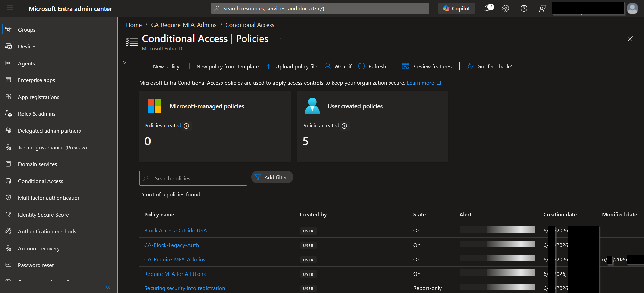Collapse the left navigation sidebar

[x=108, y=287]
